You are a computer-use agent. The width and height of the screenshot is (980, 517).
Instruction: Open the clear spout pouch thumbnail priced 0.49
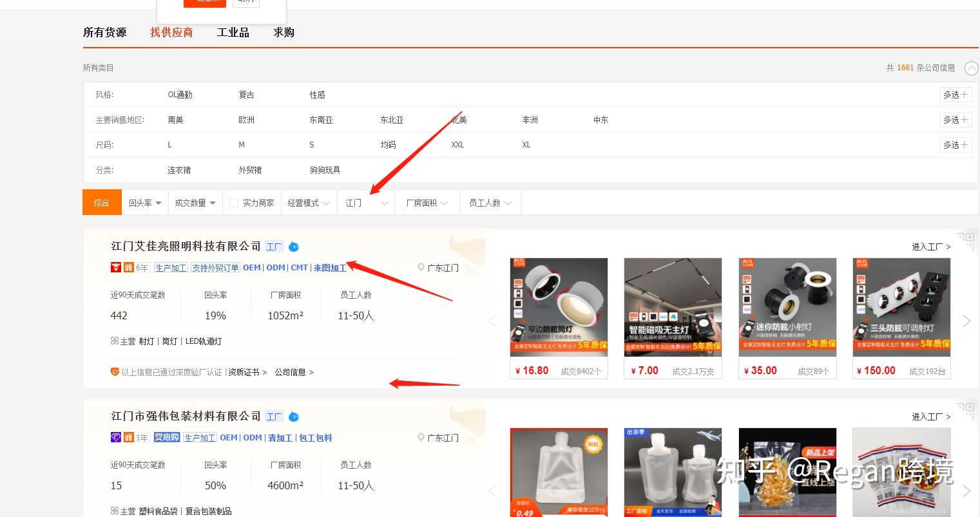559,473
